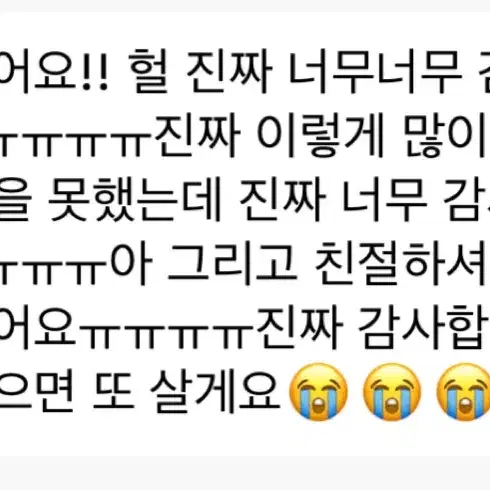Click the word 그리고 in fourth line
This screenshot has width=490, height=490.
tap(232, 264)
